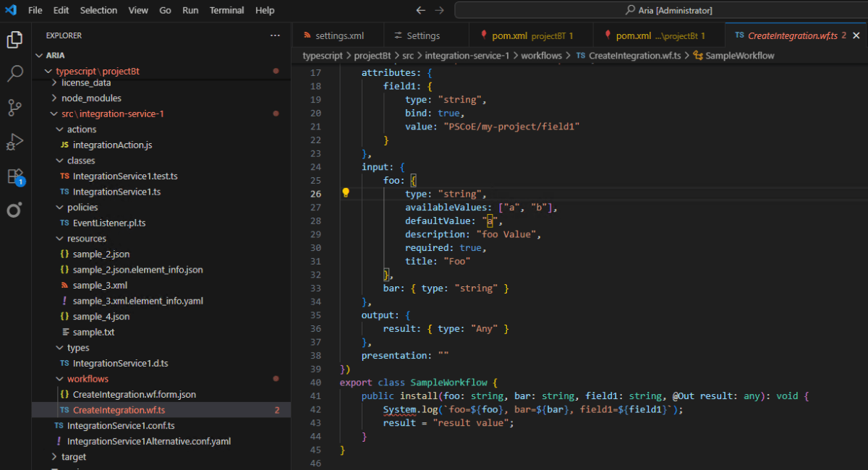Click the typescript breadcrumb segment
The image size is (868, 470).
pyautogui.click(x=323, y=55)
